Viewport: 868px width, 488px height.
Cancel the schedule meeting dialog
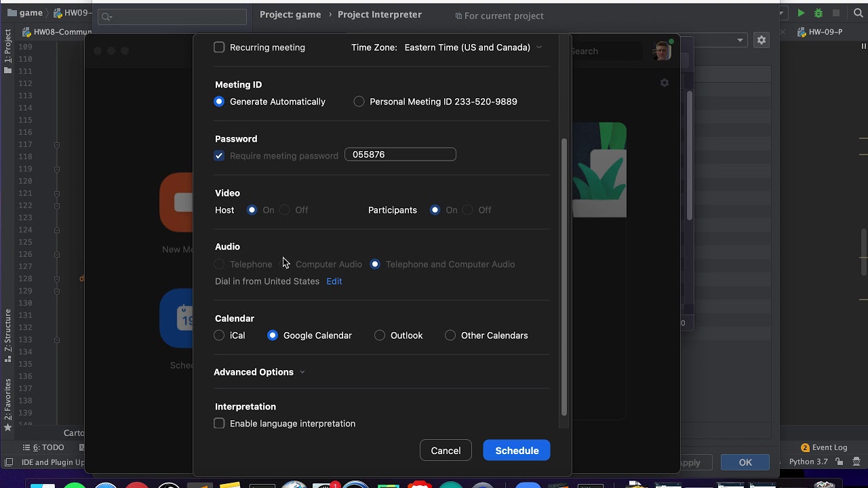pos(446,451)
